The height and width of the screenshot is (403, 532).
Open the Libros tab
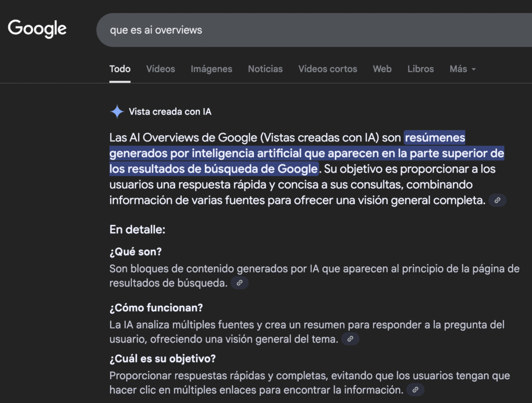(421, 69)
